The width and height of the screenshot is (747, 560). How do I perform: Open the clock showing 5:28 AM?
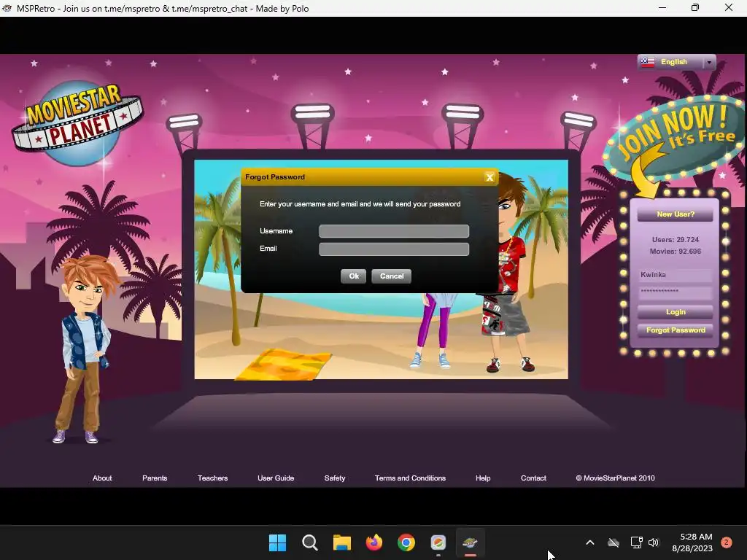[x=692, y=542]
